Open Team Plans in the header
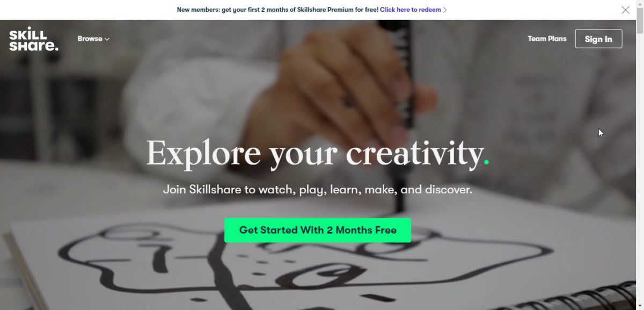 (x=547, y=39)
